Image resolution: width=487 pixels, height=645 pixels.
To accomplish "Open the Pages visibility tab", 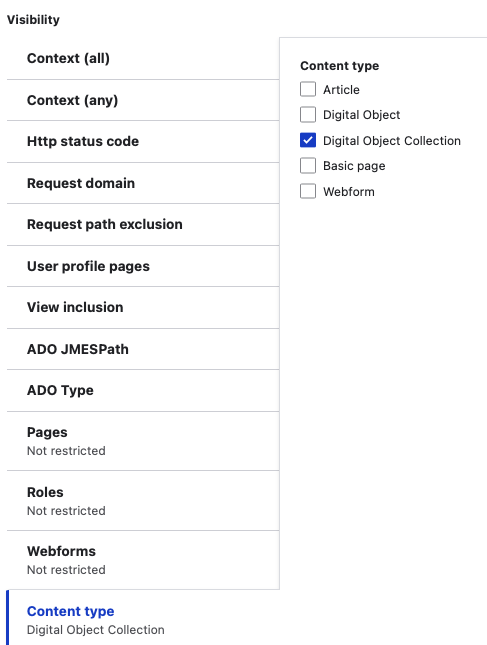I will (143, 441).
